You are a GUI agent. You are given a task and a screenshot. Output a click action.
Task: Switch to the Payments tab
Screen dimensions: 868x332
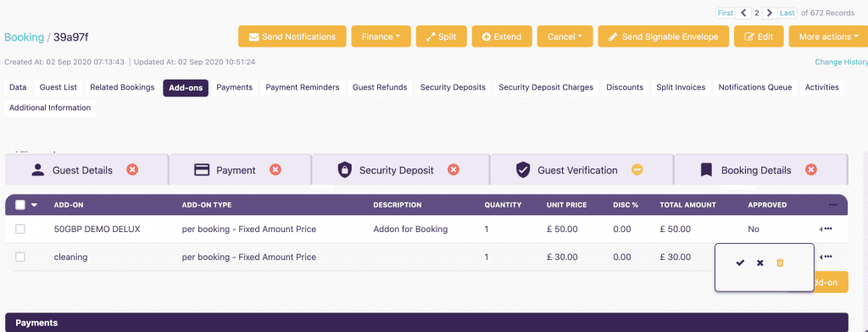(234, 87)
